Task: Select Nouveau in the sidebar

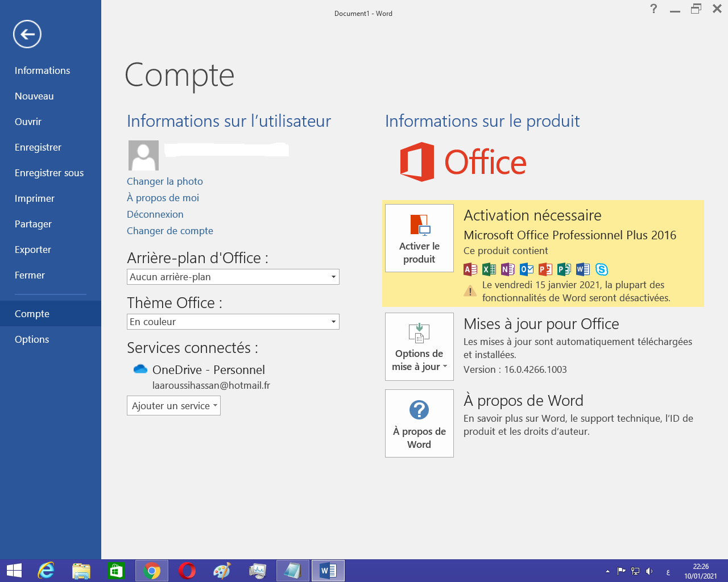Action: 51,96
